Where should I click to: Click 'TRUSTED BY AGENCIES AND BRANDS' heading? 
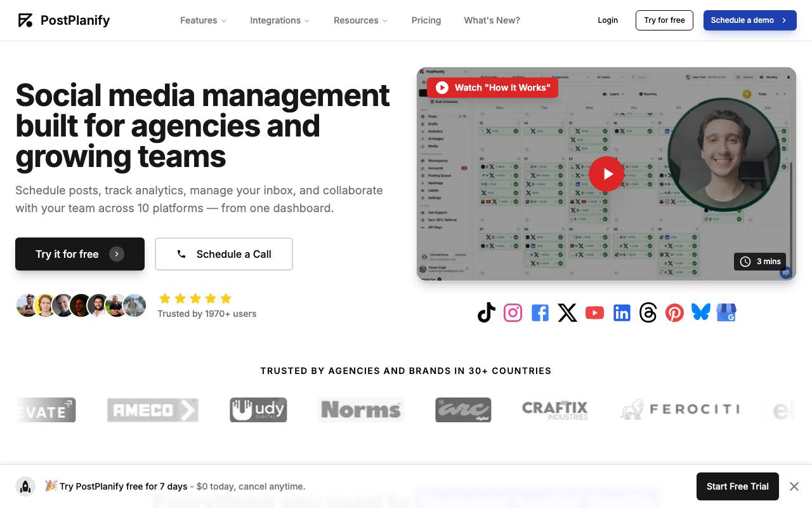(x=406, y=371)
